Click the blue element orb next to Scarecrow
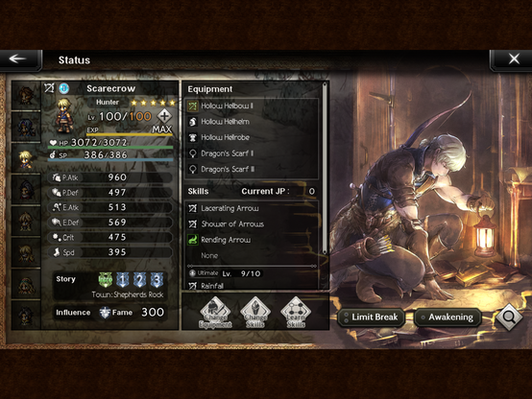This screenshot has height=399, width=532. coord(63,88)
